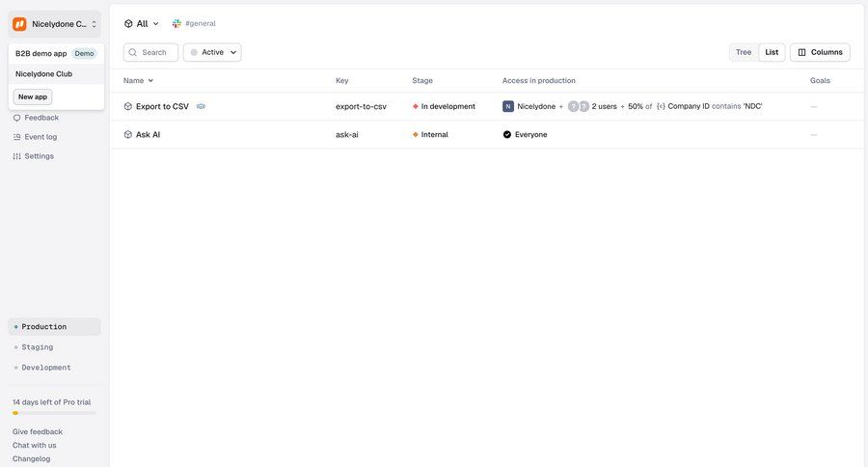Focus the Search field
Image resolution: width=868 pixels, height=467 pixels.
(150, 52)
